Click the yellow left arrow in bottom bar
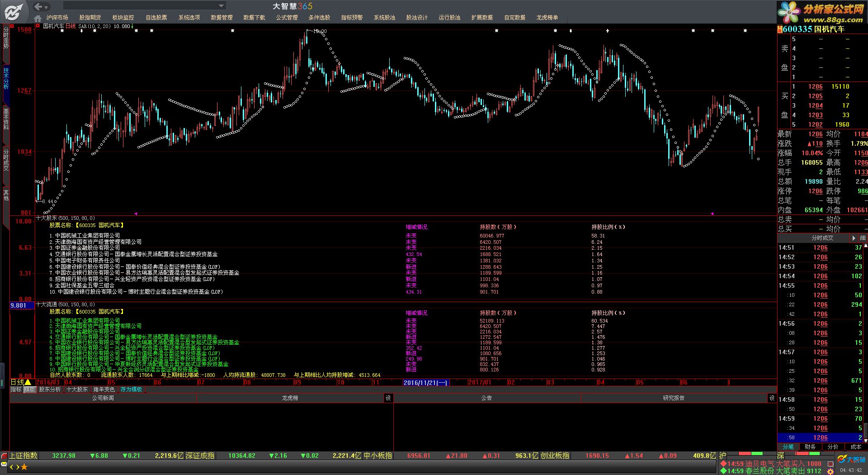The width and height of the screenshot is (868, 475). (12, 467)
